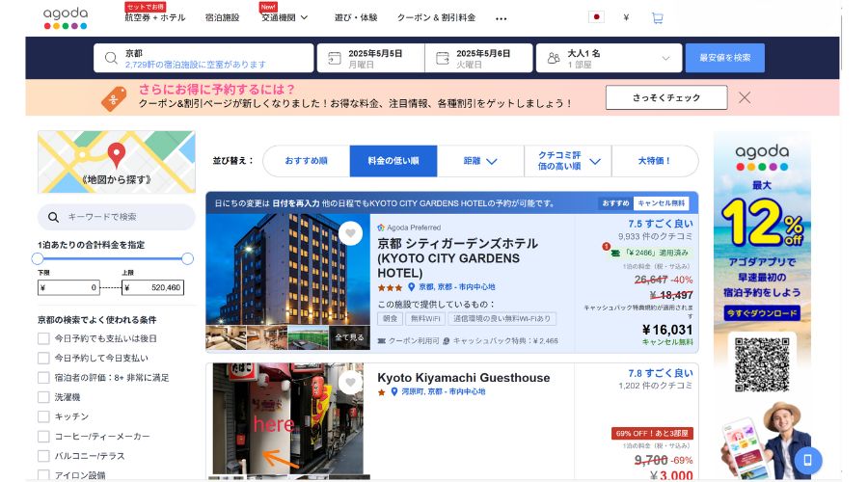Check the 洗濯機 filter
Screen dimensions: 868x482
tap(43, 397)
